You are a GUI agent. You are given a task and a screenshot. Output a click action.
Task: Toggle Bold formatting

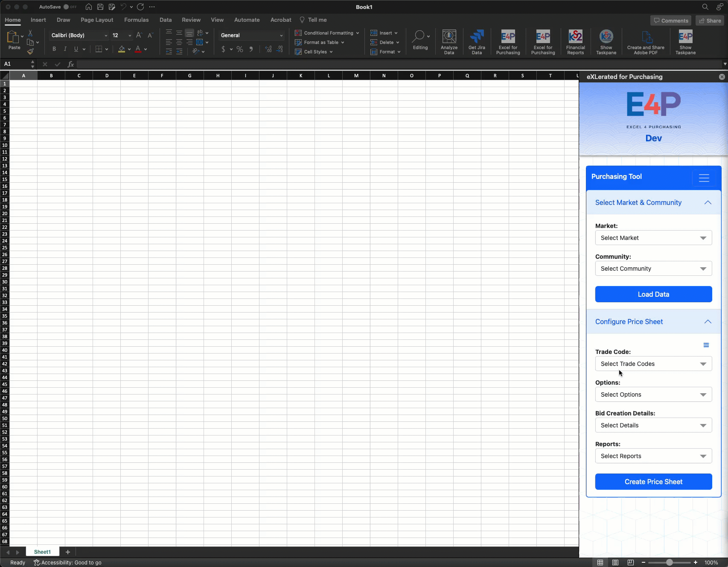coord(54,49)
